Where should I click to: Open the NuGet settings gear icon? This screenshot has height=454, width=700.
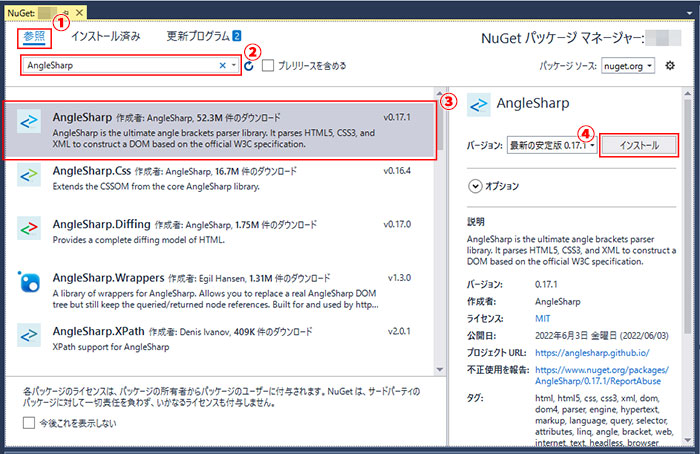pos(670,66)
